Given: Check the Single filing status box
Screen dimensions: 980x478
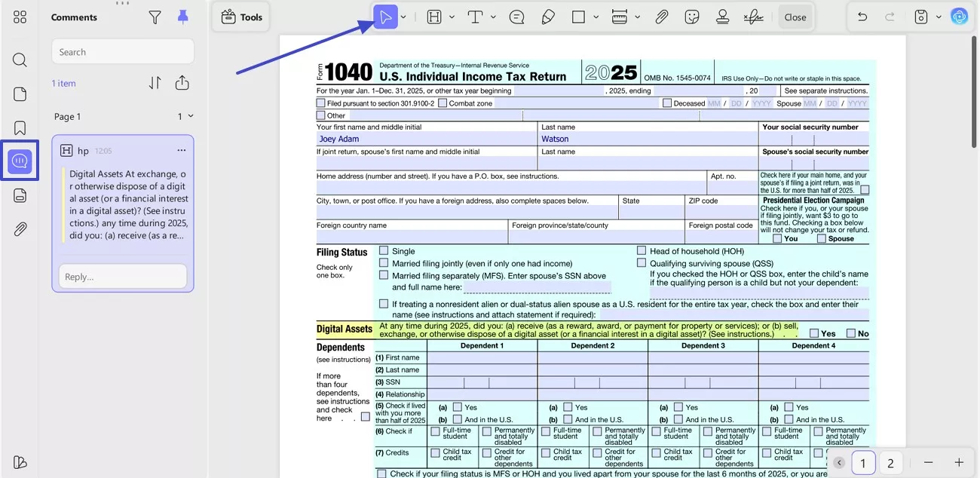Looking at the screenshot, I should coord(384,250).
